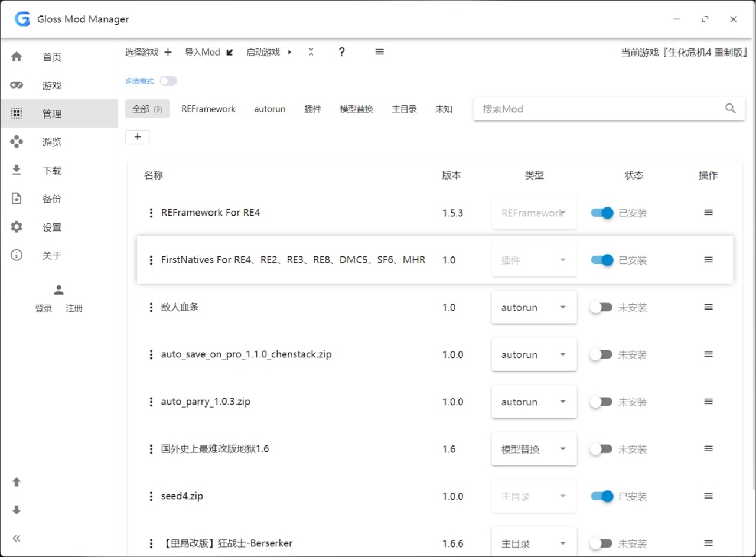The image size is (756, 557).
Task: Click the scroll-to-top up arrow icon
Action: [17, 482]
